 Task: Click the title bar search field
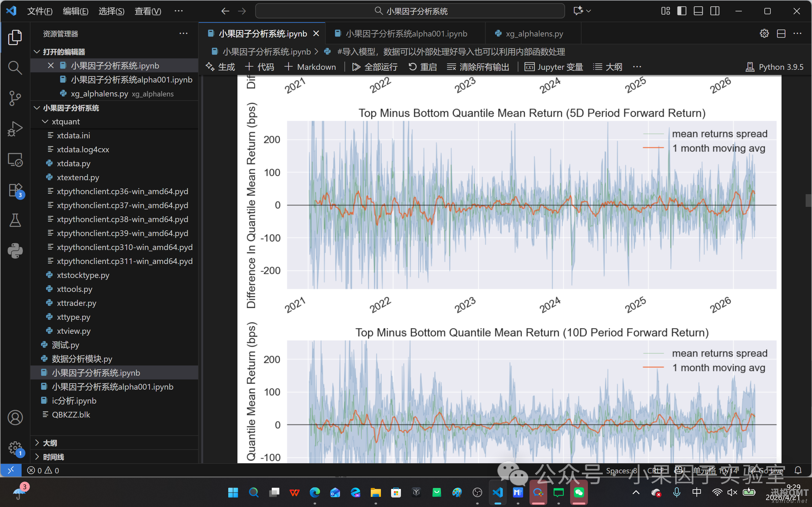[x=410, y=11]
